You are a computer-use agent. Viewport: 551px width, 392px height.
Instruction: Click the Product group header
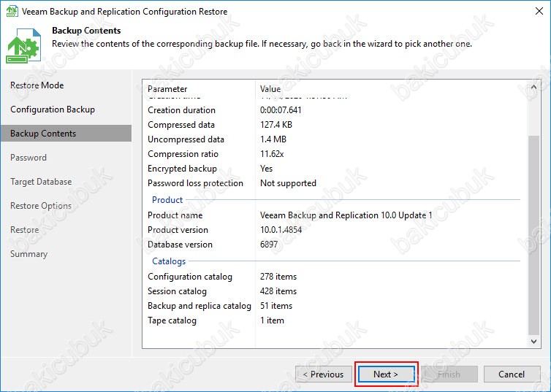pos(167,200)
